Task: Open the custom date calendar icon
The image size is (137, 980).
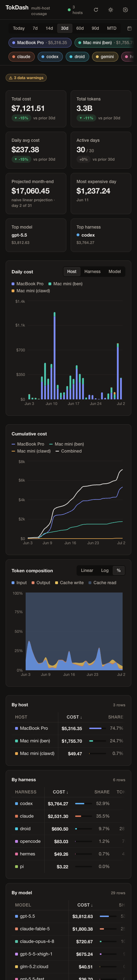Action: coord(129,28)
